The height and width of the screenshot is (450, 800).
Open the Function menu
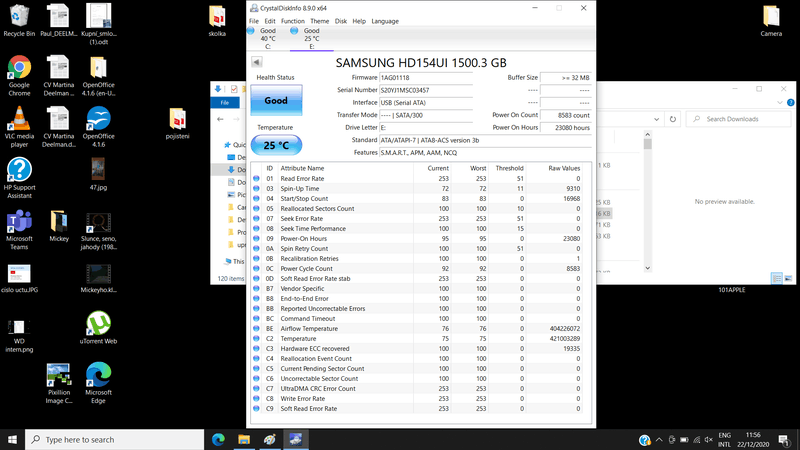coord(292,21)
